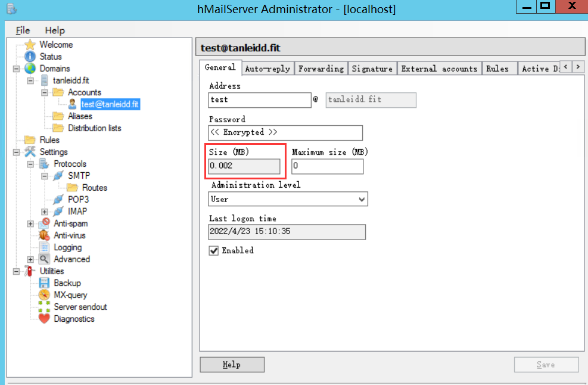The width and height of the screenshot is (588, 385).
Task: Click the Routes folder icon
Action: tap(72, 188)
